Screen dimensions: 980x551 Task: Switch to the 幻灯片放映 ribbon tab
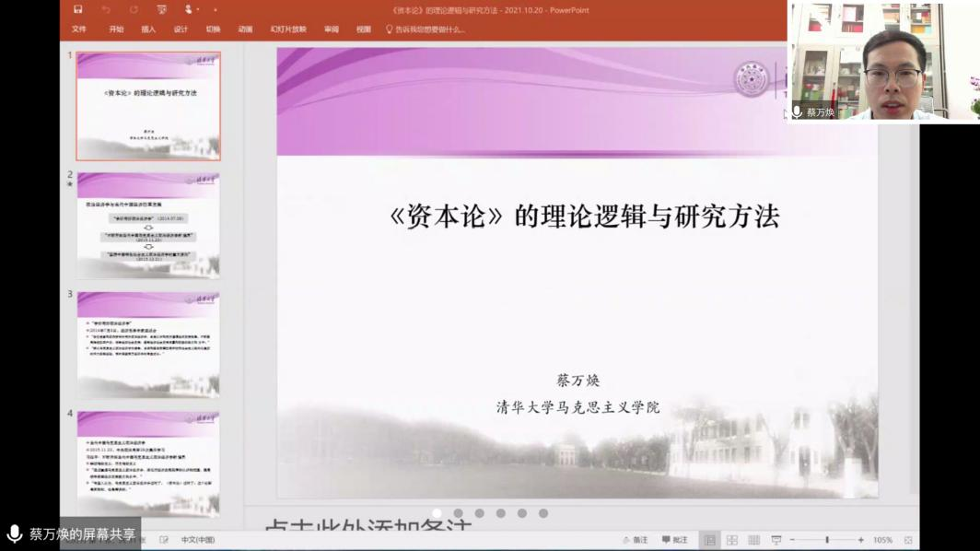click(x=288, y=29)
